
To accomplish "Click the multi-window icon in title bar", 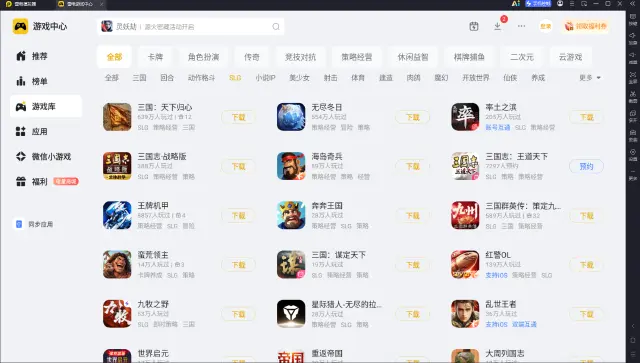I will (x=584, y=4).
